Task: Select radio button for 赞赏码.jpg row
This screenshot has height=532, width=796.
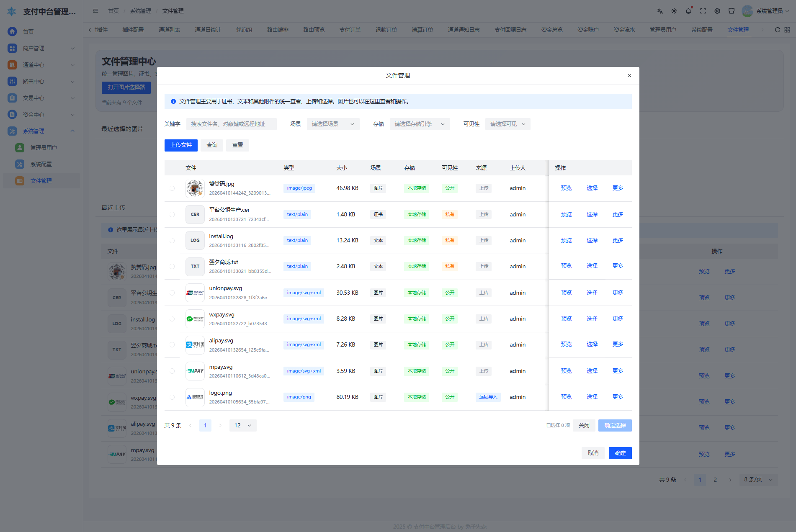Action: click(x=172, y=188)
